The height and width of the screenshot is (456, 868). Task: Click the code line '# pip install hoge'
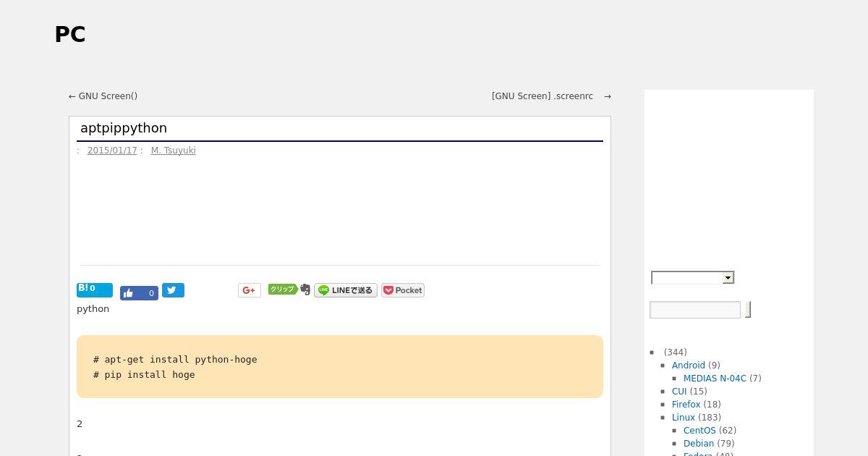pyautogui.click(x=144, y=374)
